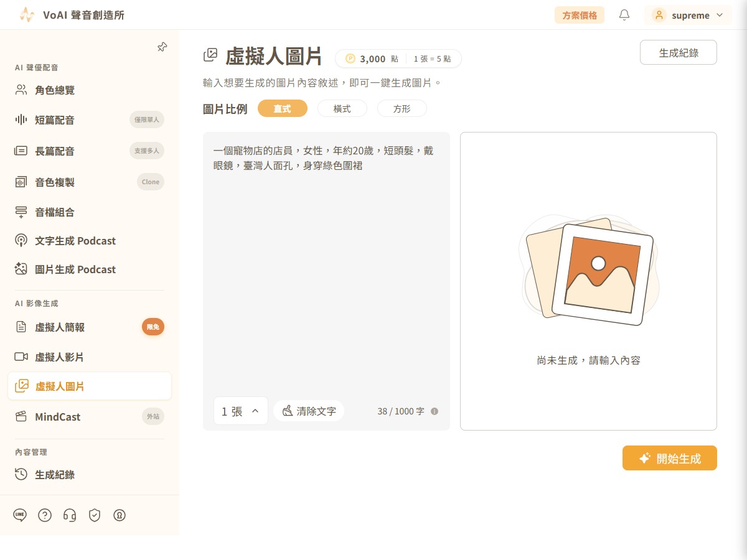Click the 生成紀錄 button at top right

click(679, 53)
